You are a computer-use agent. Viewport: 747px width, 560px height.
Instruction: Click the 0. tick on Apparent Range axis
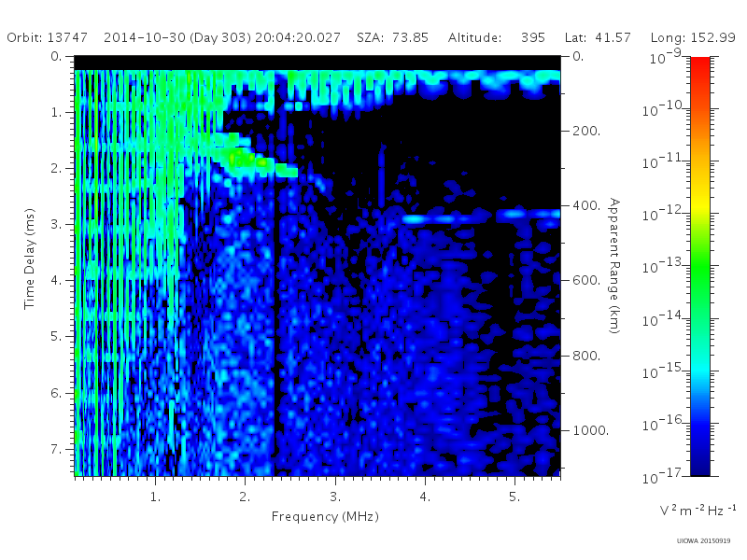point(578,56)
